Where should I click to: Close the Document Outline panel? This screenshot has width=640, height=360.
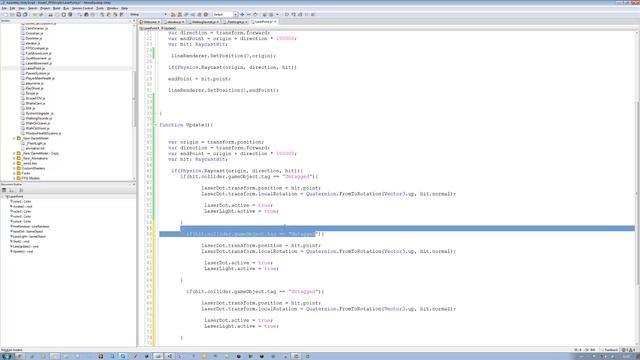(134, 184)
